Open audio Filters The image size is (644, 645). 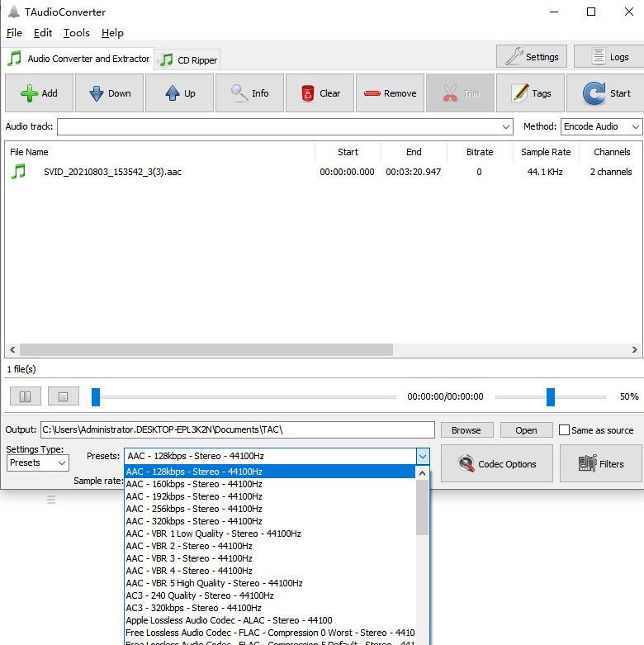600,463
